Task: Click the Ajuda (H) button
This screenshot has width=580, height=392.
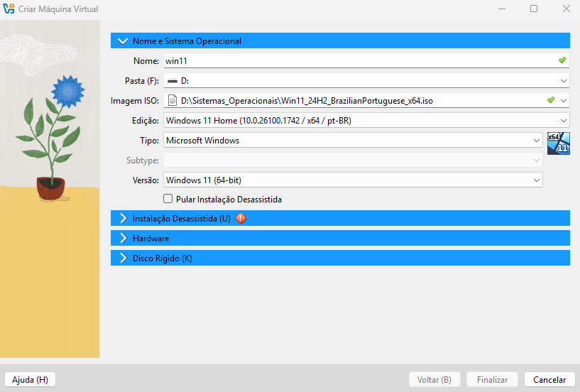Action: (30, 379)
